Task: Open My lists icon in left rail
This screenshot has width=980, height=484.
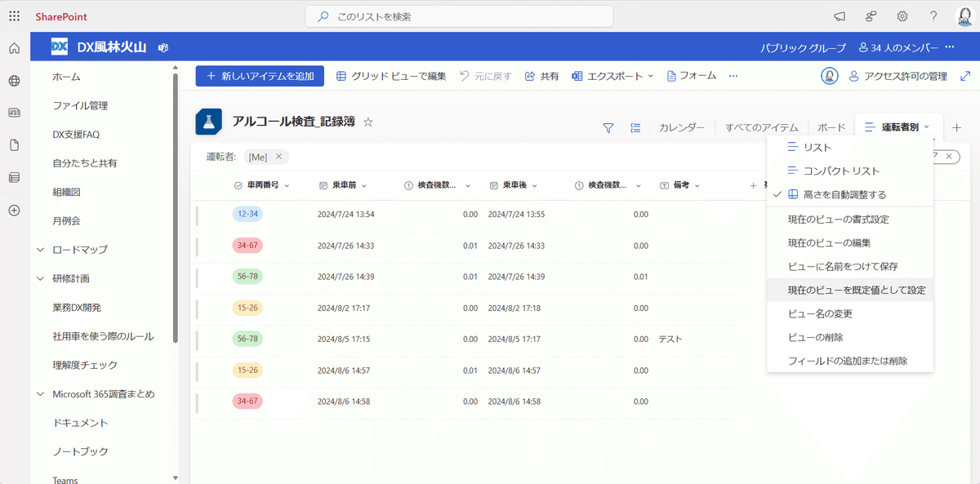Action: 14,177
